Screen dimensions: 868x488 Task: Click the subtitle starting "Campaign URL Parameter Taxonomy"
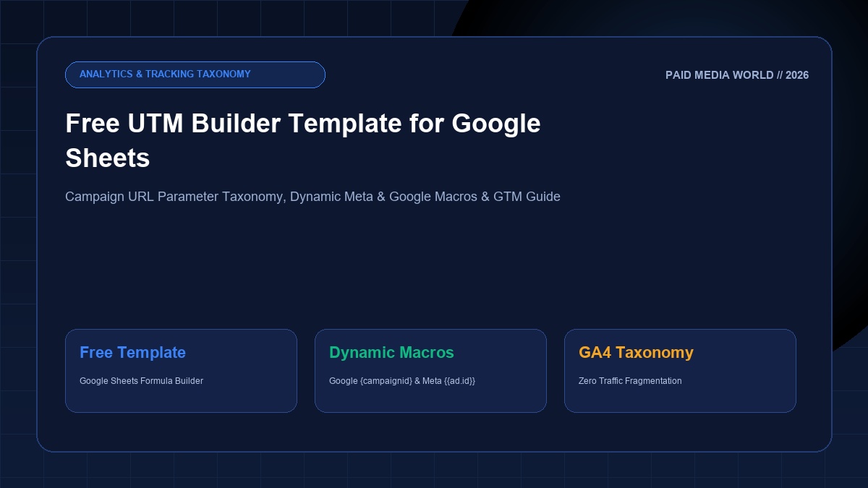click(x=312, y=197)
